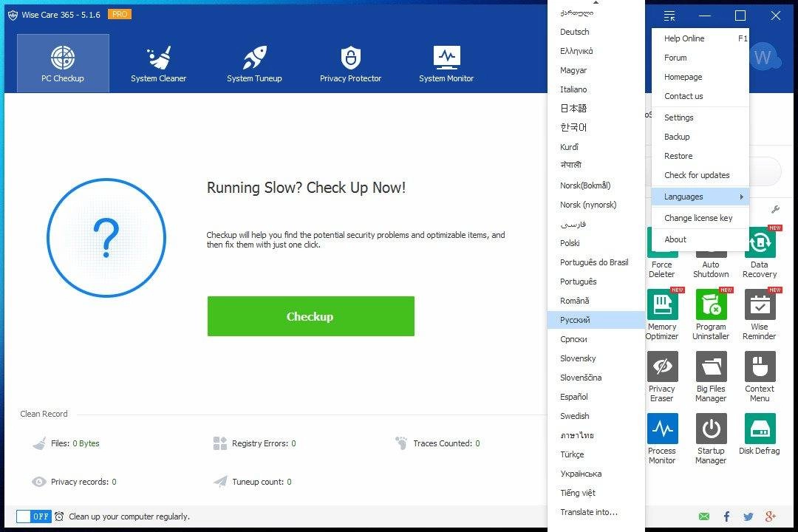Open the Wise Reminder tool
Screen dimensions: 798x532
pos(760,315)
